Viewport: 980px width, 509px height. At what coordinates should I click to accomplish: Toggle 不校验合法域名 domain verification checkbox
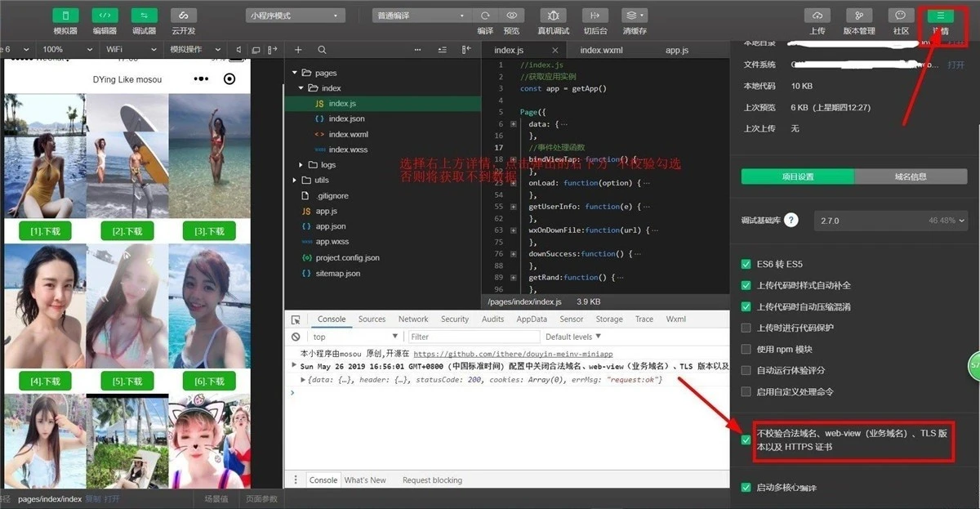click(746, 440)
